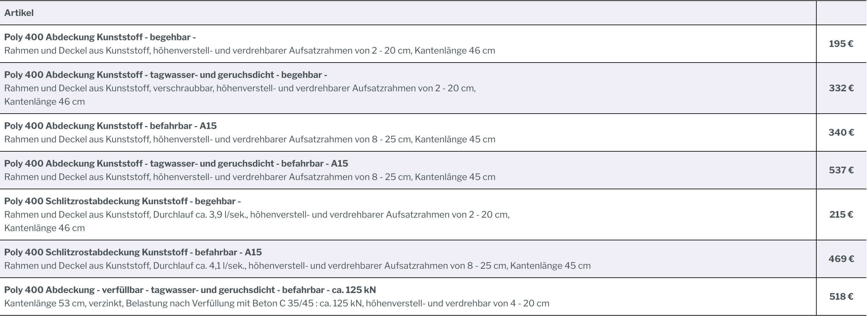Click the 340 € price
This screenshot has width=868, height=316.
(x=841, y=132)
